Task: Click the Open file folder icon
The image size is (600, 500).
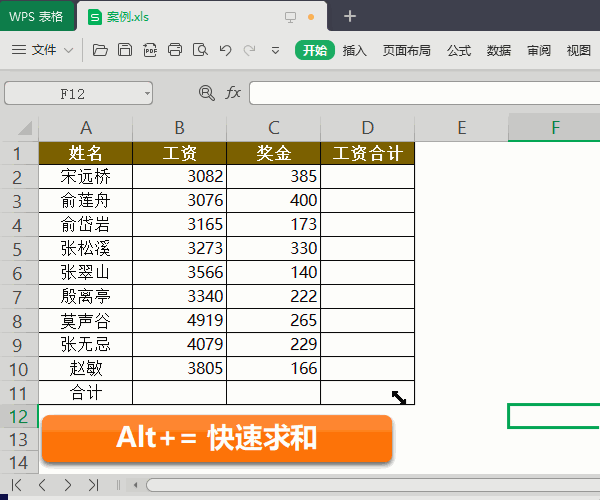Action: click(x=99, y=50)
